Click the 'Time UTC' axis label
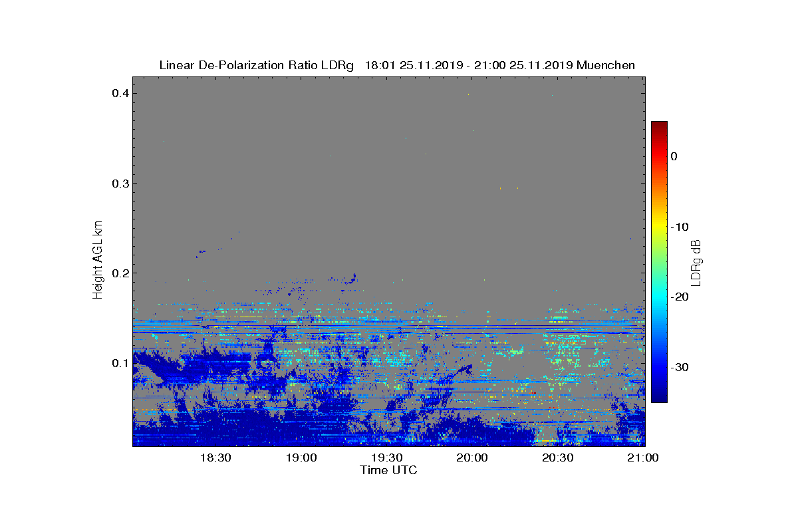798x532 pixels. 389,470
